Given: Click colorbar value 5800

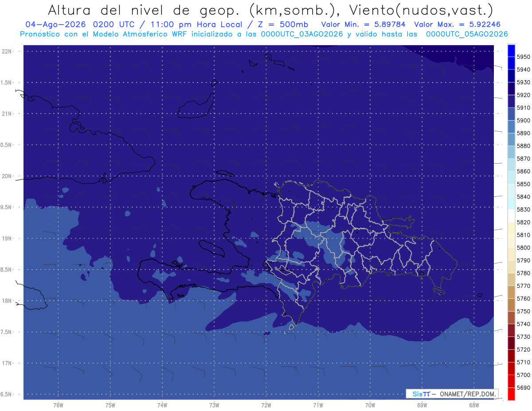Looking at the screenshot, I should (524, 247).
